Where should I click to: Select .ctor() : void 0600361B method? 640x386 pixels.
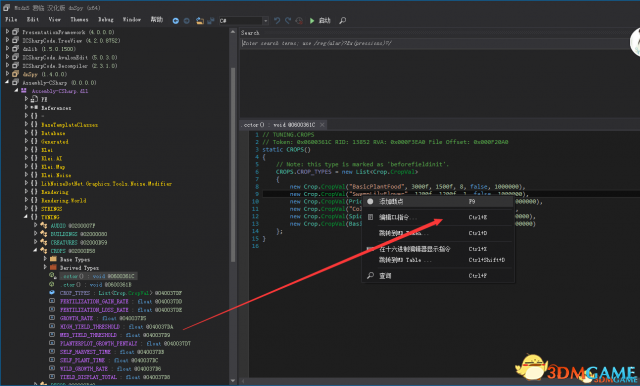coord(96,284)
